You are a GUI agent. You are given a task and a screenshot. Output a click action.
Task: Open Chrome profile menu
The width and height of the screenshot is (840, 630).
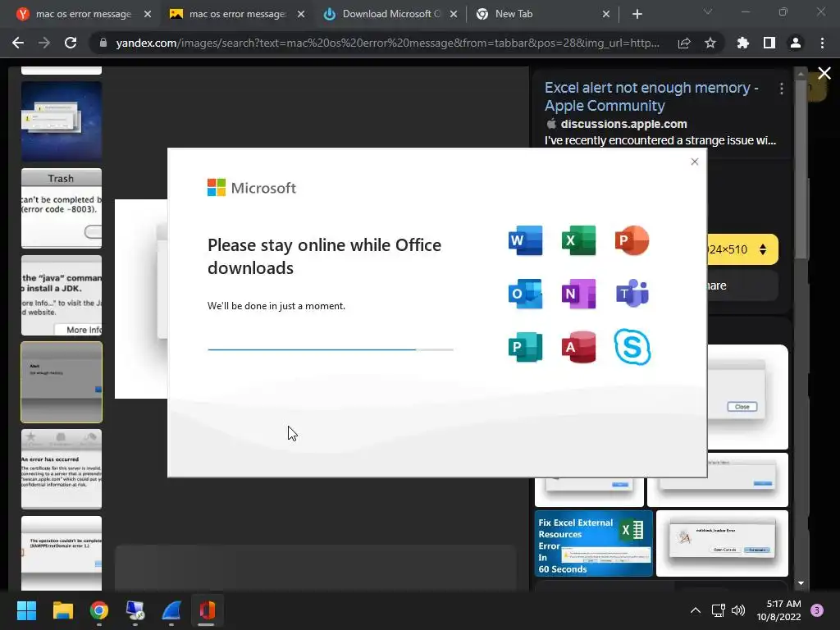(x=796, y=43)
